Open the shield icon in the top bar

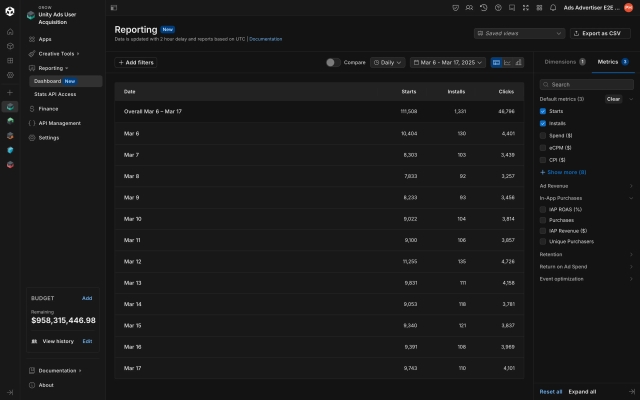click(x=456, y=8)
